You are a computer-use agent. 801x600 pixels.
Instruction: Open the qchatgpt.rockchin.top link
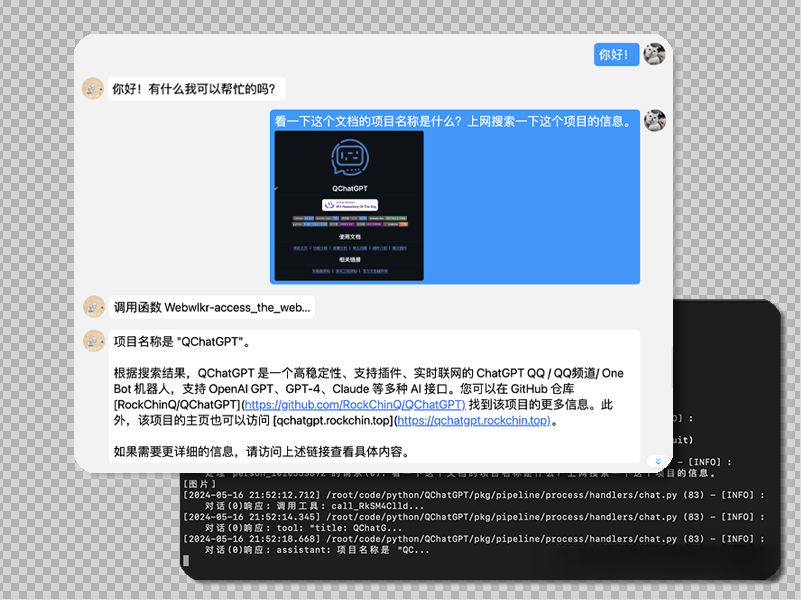point(474,420)
